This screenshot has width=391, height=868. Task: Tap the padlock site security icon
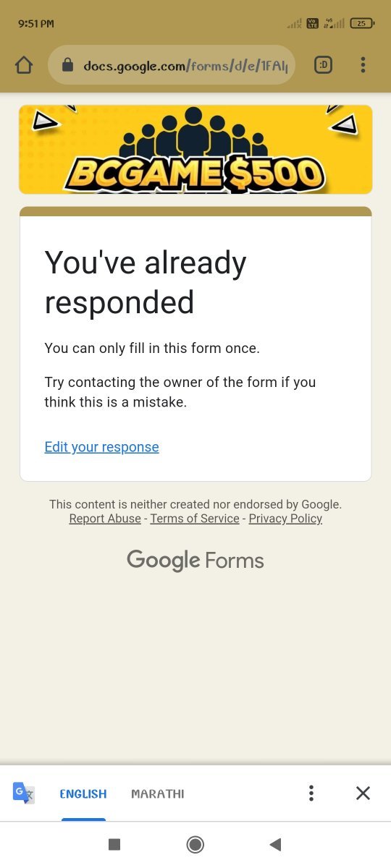point(67,66)
